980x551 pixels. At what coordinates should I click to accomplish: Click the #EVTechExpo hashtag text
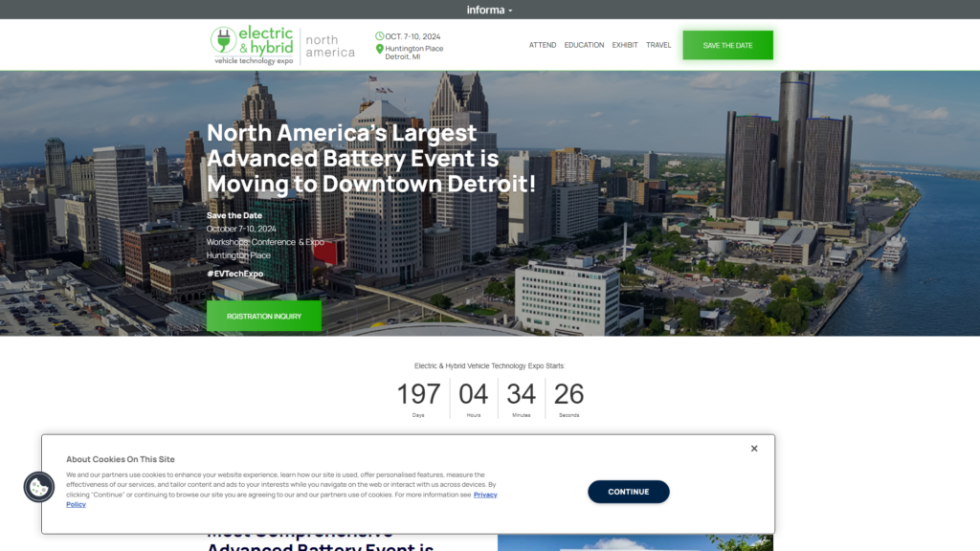click(x=235, y=274)
